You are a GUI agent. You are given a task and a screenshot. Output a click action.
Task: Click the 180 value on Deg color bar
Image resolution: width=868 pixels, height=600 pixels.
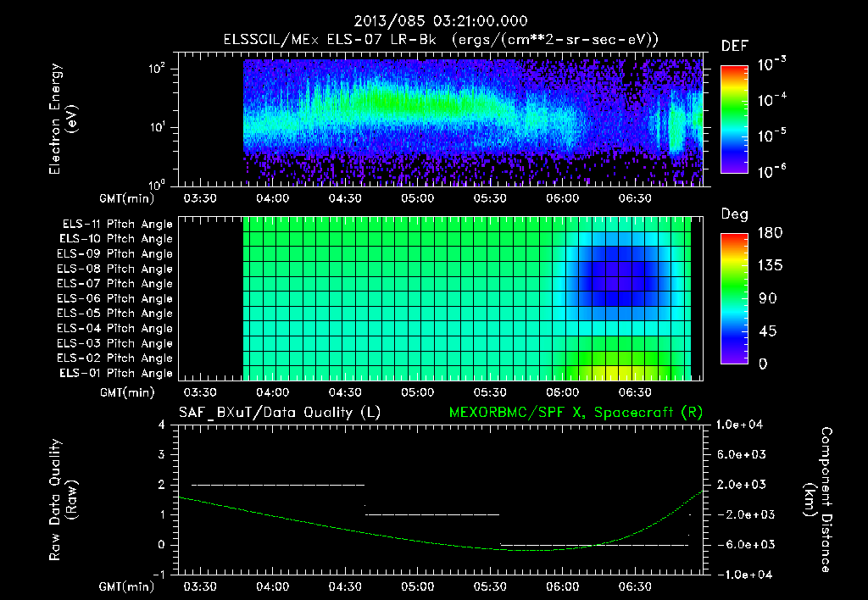point(770,233)
